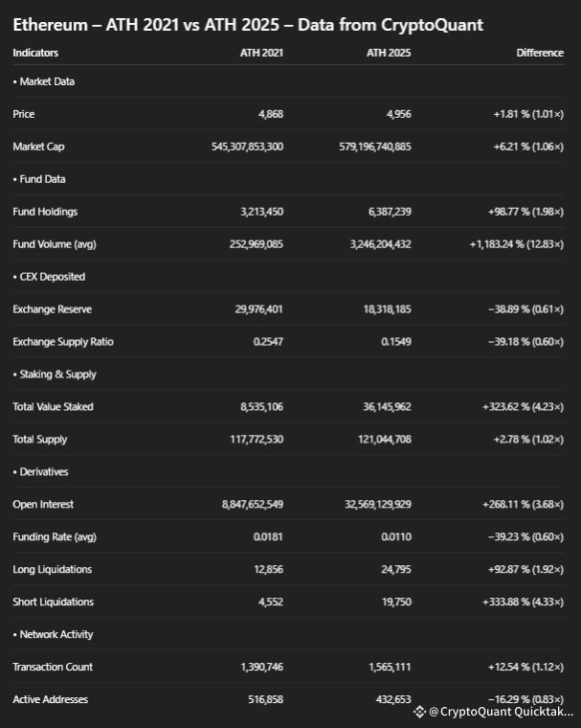Click the Fund Data section heading
This screenshot has width=581, height=728.
click(x=39, y=179)
